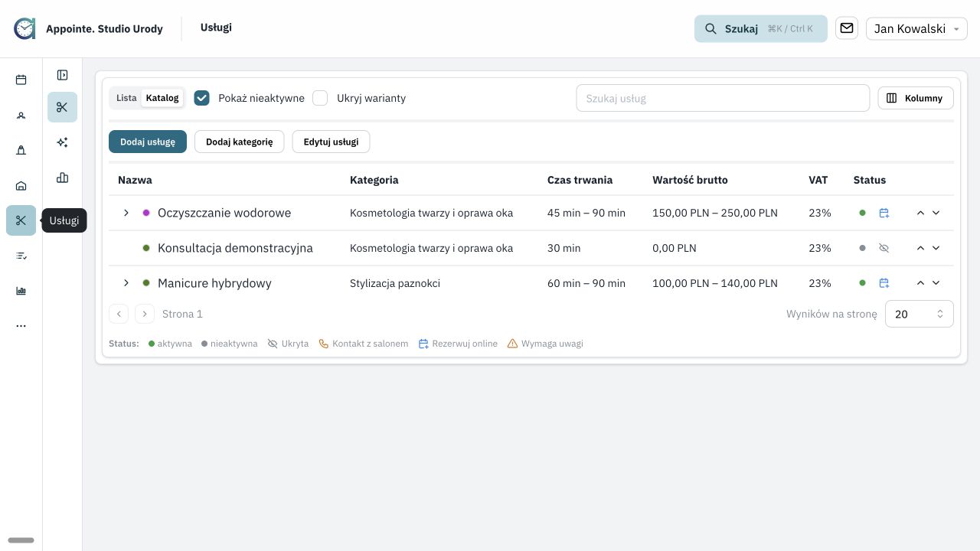Open the mail envelope icon in header
Viewport: 980px width, 551px height.
tap(846, 28)
